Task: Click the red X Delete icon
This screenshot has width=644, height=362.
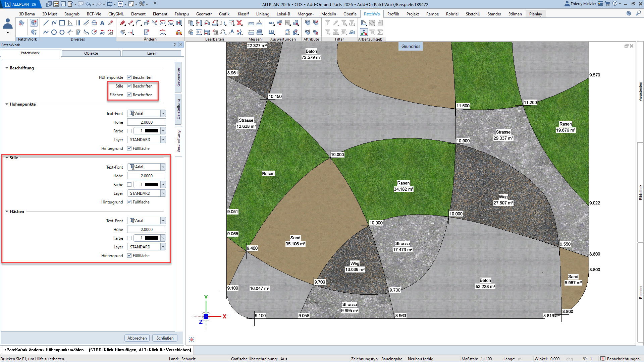Action: pos(239,23)
